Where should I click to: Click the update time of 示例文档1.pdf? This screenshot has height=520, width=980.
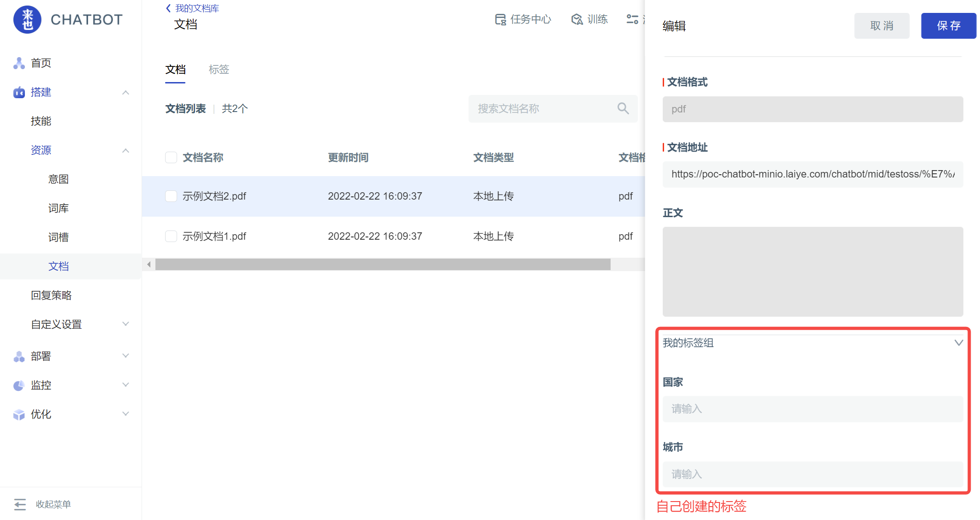pos(375,236)
